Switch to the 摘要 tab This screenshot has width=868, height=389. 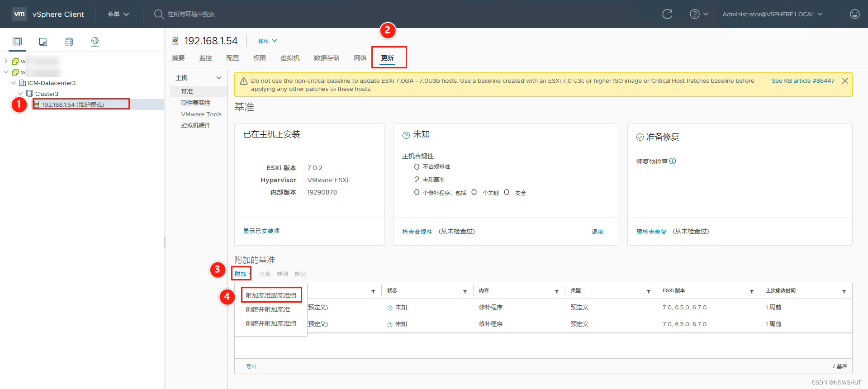coord(178,58)
